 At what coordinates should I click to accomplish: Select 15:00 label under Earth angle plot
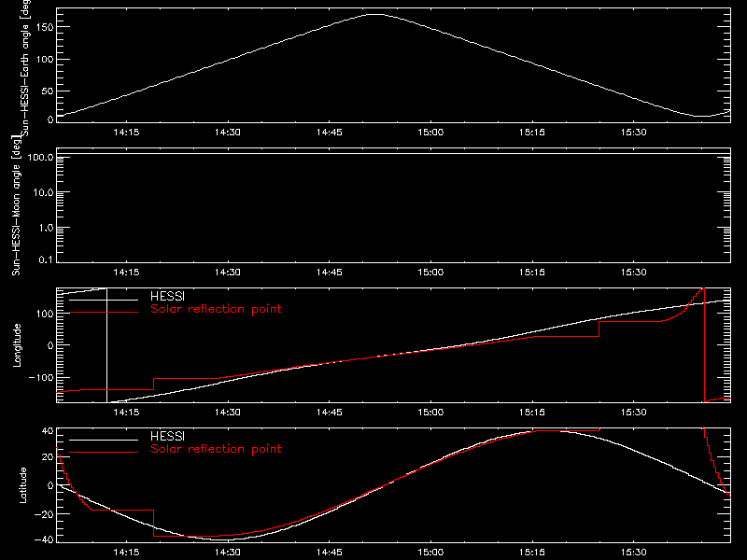pyautogui.click(x=430, y=133)
